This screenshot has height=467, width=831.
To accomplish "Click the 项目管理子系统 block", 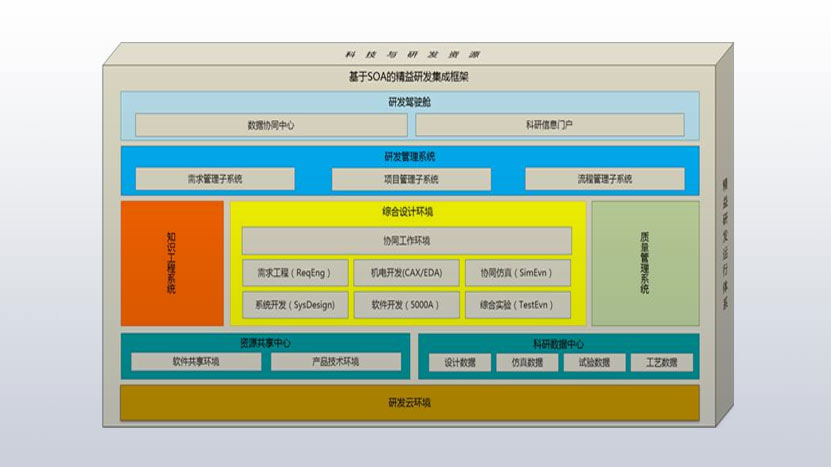I will [411, 179].
